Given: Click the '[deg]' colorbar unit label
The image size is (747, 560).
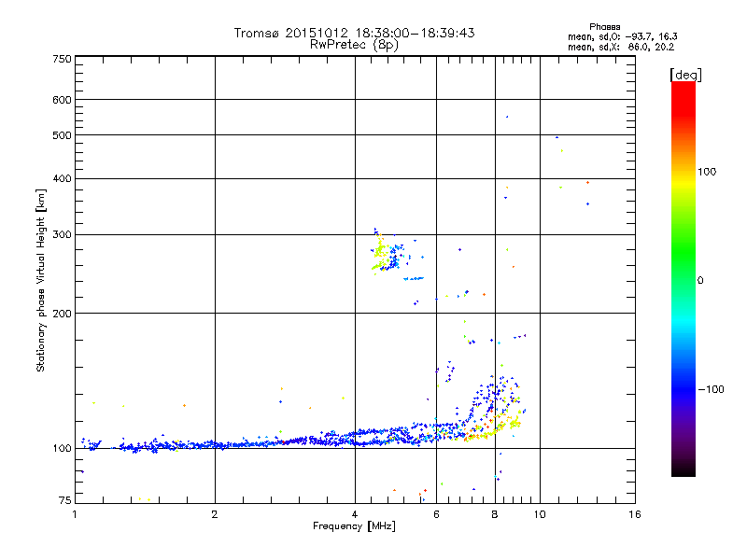Looking at the screenshot, I should click(685, 75).
